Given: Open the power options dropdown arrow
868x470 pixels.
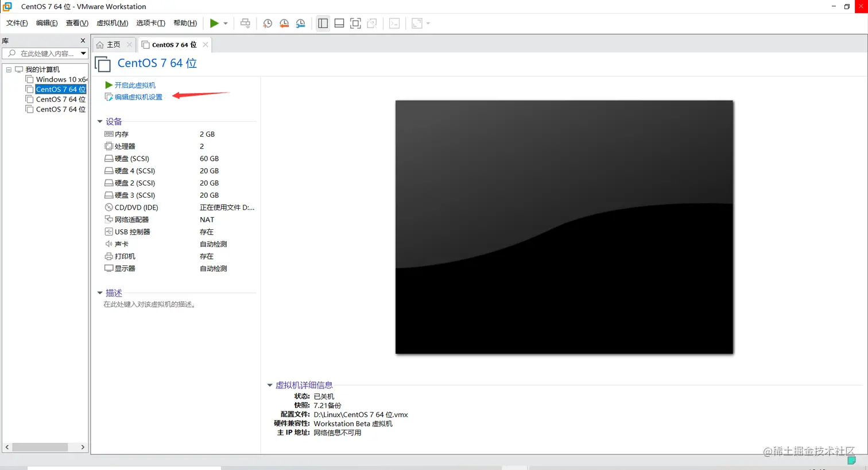Looking at the screenshot, I should click(226, 24).
